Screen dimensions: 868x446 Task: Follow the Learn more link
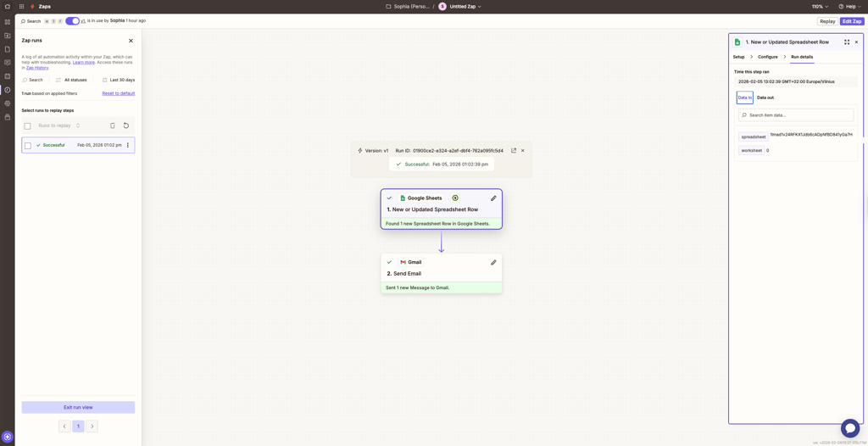pyautogui.click(x=84, y=63)
